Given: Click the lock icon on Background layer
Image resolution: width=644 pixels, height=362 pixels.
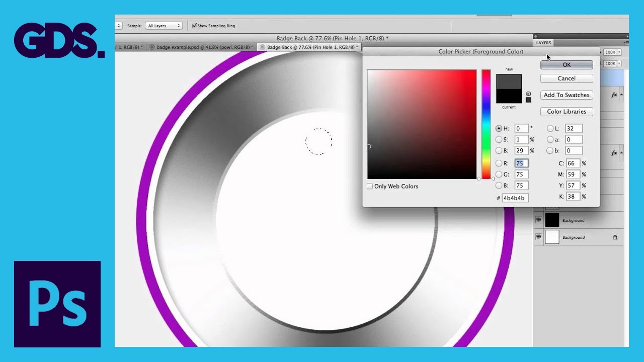Looking at the screenshot, I should [x=615, y=237].
